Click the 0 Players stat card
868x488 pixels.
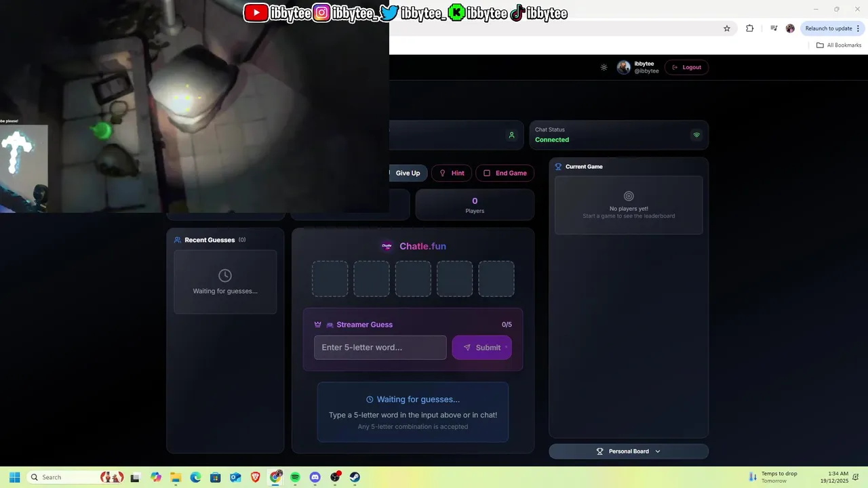tap(475, 205)
